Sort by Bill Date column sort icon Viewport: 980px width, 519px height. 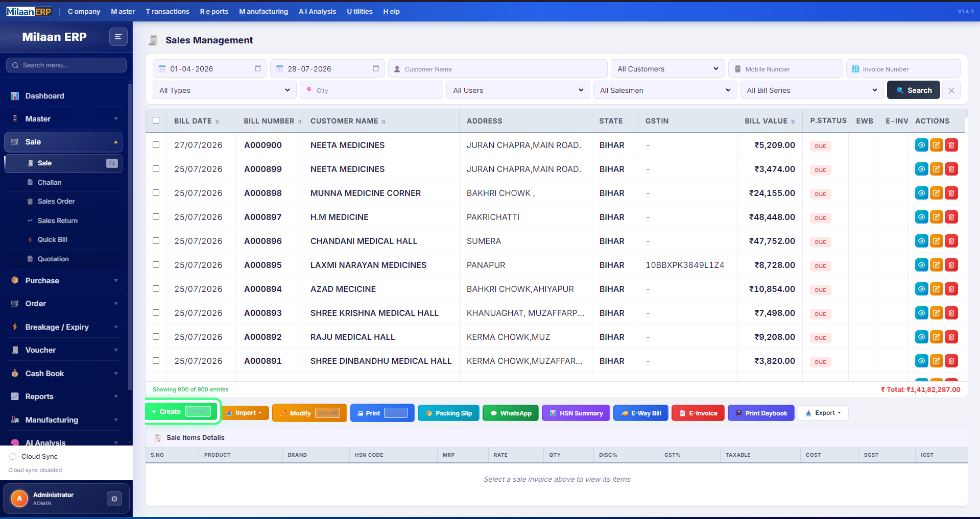pyautogui.click(x=217, y=121)
